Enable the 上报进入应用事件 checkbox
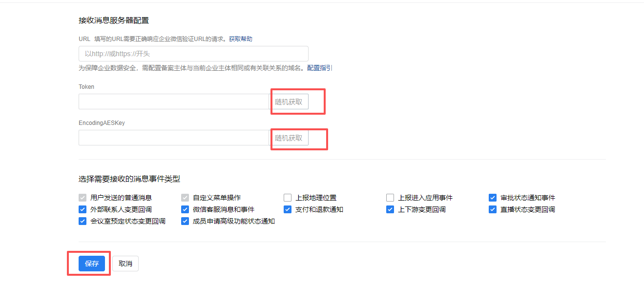The width and height of the screenshot is (644, 286). pyautogui.click(x=390, y=198)
